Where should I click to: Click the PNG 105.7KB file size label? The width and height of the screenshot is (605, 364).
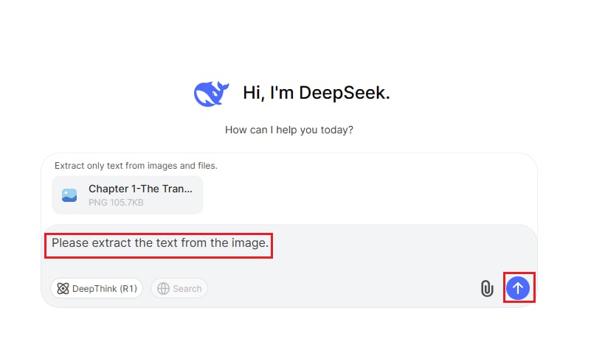[116, 203]
